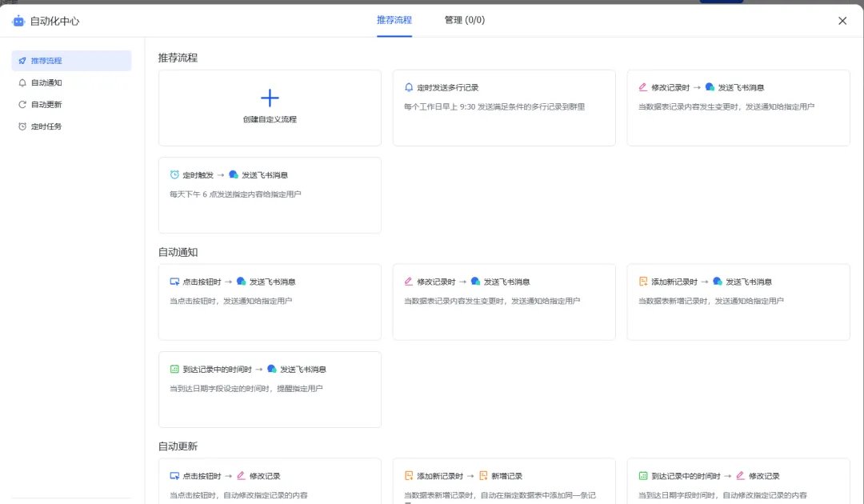Open the 创建自定义流程 card
The image size is (864, 504).
270,108
